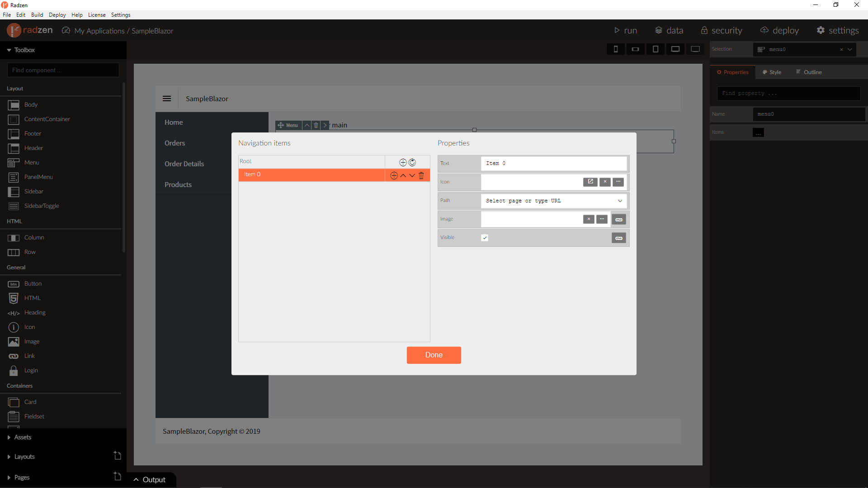Select the phone landscape preview device

point(636,49)
